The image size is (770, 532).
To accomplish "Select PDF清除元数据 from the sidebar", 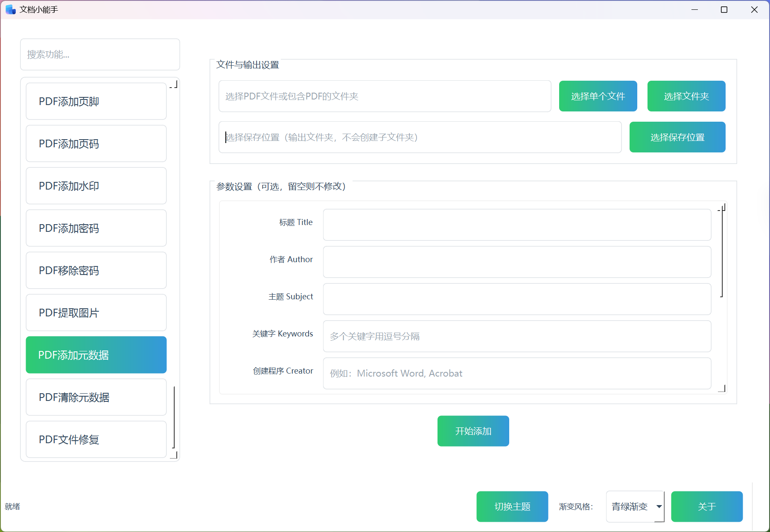I will pyautogui.click(x=96, y=397).
